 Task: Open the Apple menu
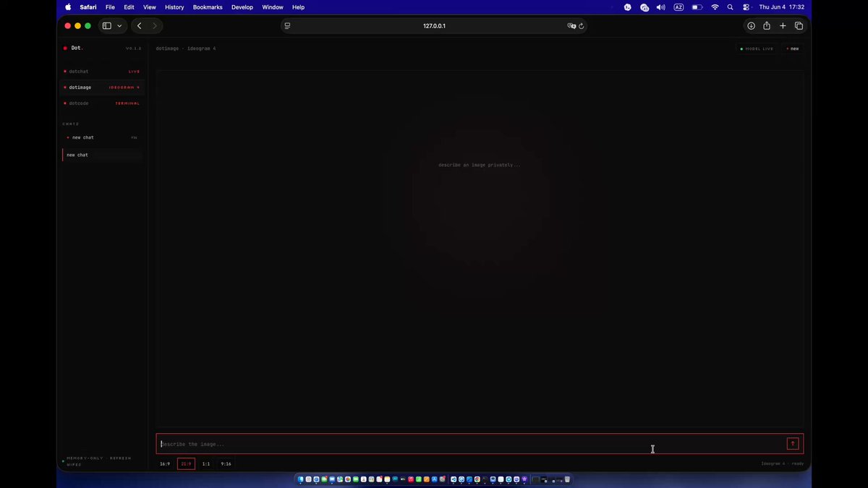click(69, 7)
